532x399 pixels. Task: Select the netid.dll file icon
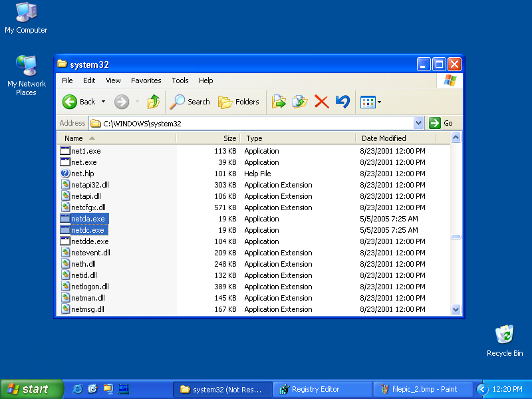coord(65,275)
